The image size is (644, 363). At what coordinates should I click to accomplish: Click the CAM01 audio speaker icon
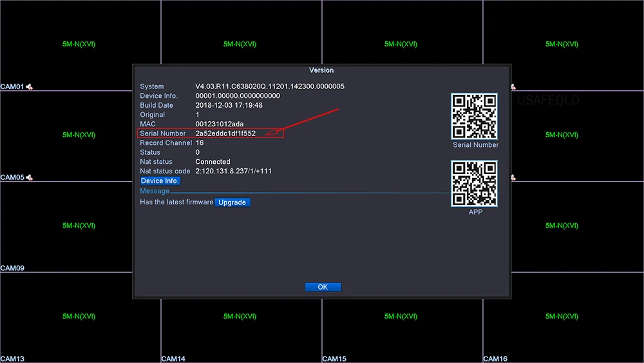pos(30,87)
